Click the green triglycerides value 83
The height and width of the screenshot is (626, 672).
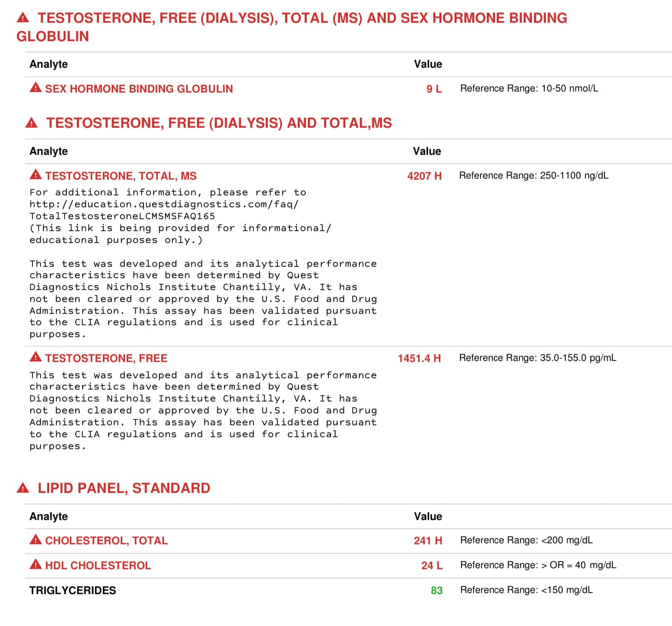[x=436, y=590]
